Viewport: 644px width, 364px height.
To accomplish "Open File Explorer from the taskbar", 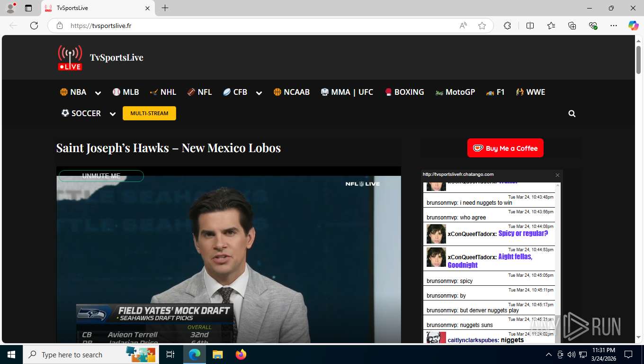I will coord(217,355).
